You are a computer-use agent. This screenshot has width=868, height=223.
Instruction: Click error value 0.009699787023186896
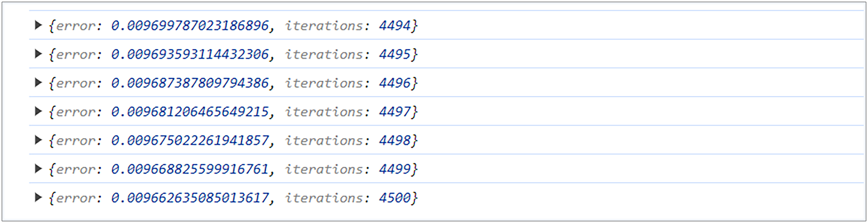coord(190,26)
